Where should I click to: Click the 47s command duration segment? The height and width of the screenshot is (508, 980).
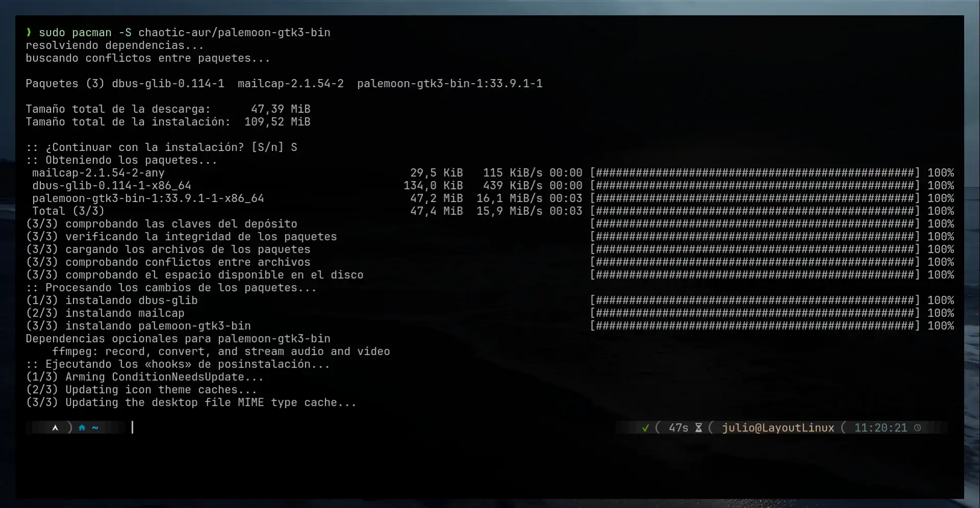(678, 427)
